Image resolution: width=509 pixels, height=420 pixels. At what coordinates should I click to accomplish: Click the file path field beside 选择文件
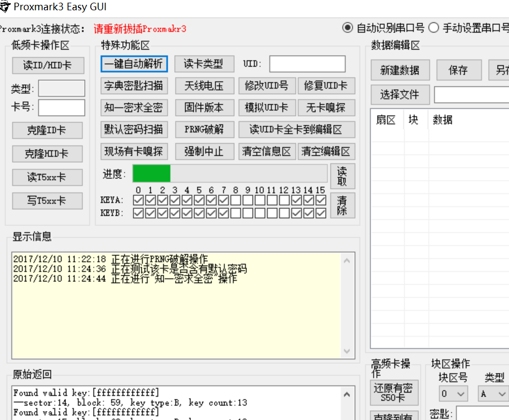click(x=472, y=95)
